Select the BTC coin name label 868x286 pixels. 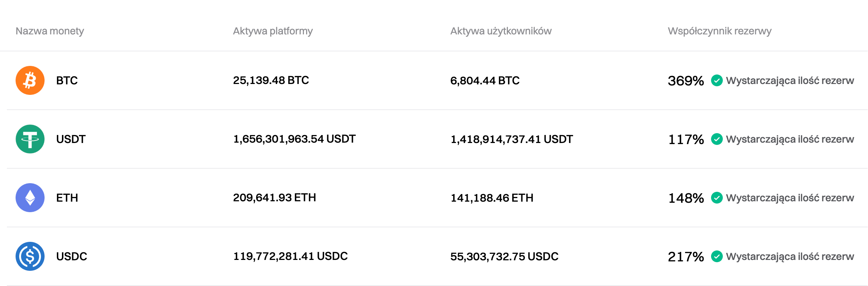coord(67,80)
